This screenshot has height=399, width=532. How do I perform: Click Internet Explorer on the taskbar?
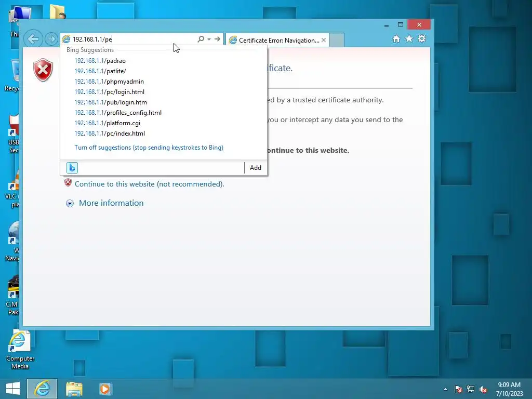coord(42,389)
